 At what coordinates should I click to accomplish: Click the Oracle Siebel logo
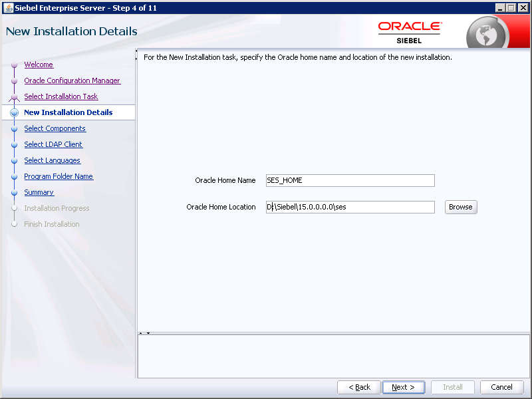pos(410,33)
